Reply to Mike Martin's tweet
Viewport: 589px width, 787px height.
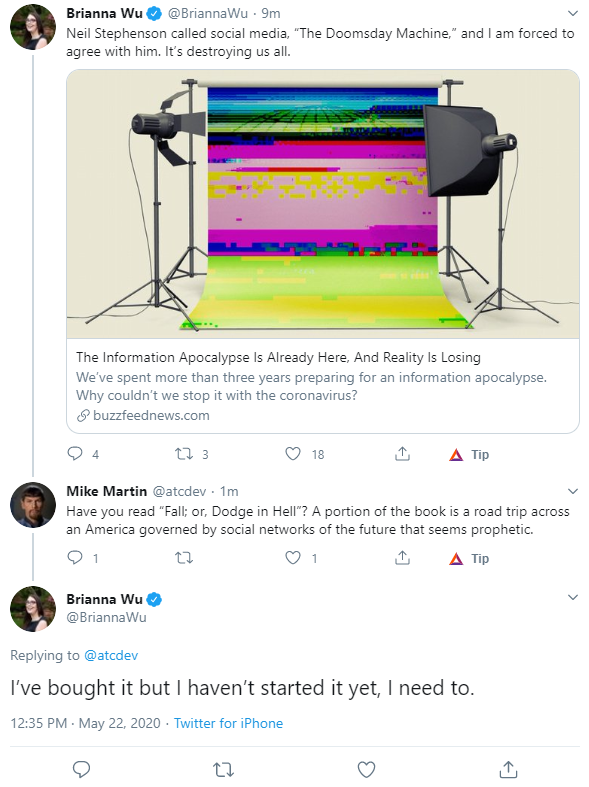coord(75,558)
